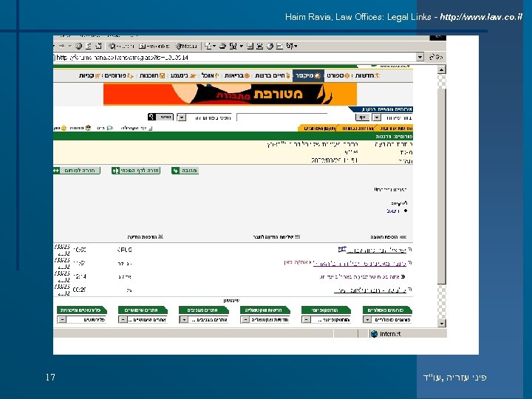Screen dimensions: 532x399
Task: Click the page scrollbar up arrow
Action: tap(441, 70)
